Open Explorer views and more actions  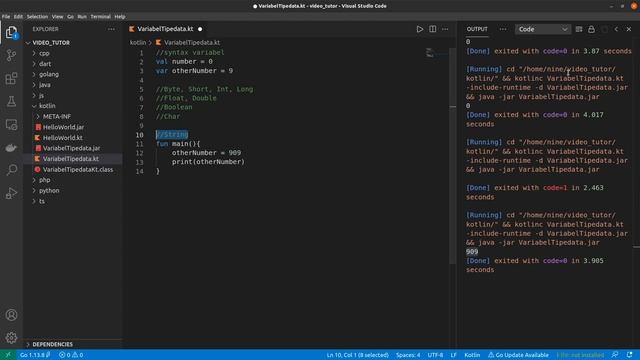coord(111,29)
